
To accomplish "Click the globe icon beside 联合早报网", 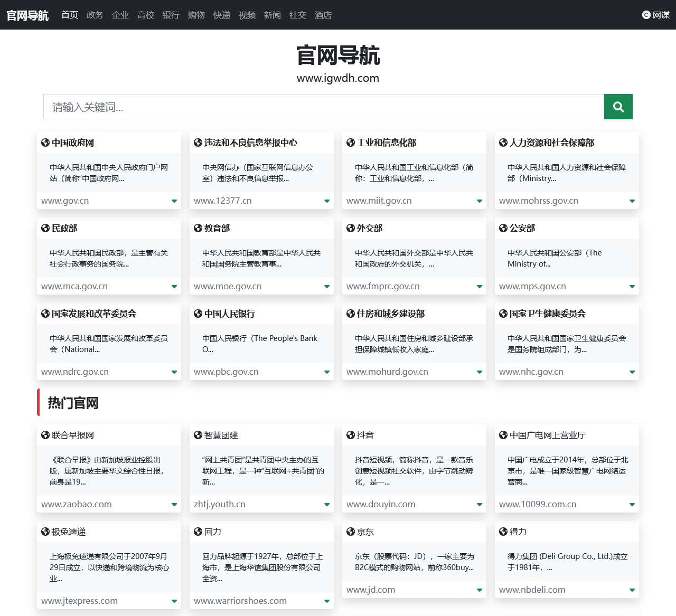I will click(44, 434).
